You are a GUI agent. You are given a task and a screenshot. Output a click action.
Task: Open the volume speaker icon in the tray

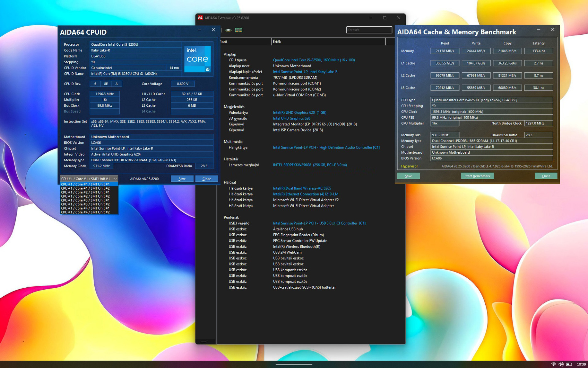click(x=561, y=364)
